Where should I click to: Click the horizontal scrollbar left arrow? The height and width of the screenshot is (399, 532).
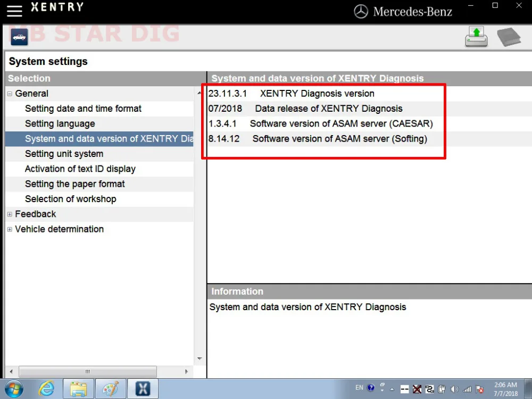pyautogui.click(x=11, y=371)
